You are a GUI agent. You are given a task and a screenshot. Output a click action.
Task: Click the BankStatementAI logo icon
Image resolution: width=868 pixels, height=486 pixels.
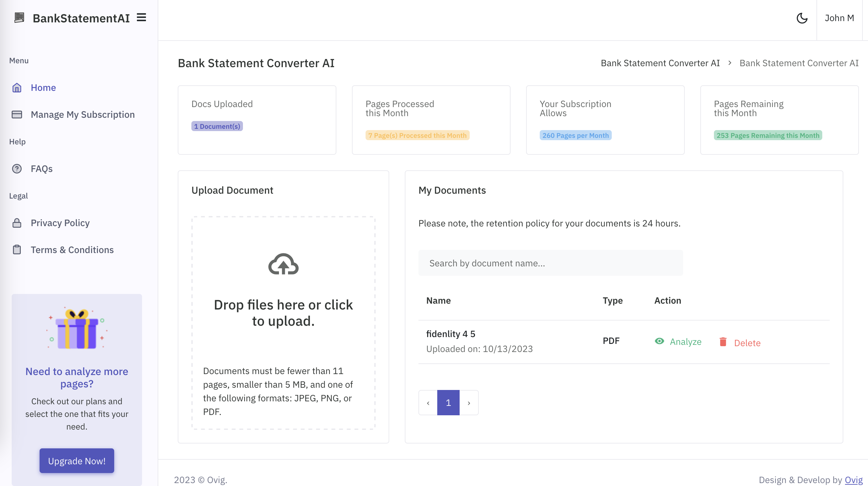[19, 18]
